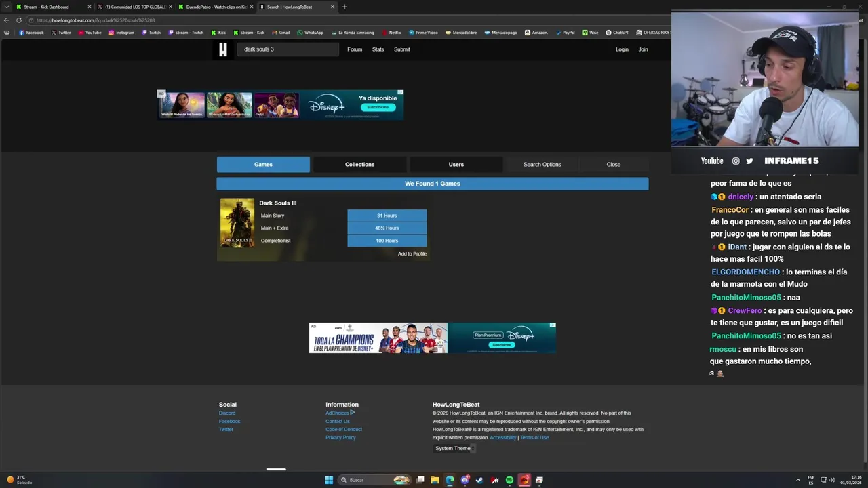This screenshot has height=488, width=868.
Task: Click the Close search button
Action: pyautogui.click(x=614, y=164)
